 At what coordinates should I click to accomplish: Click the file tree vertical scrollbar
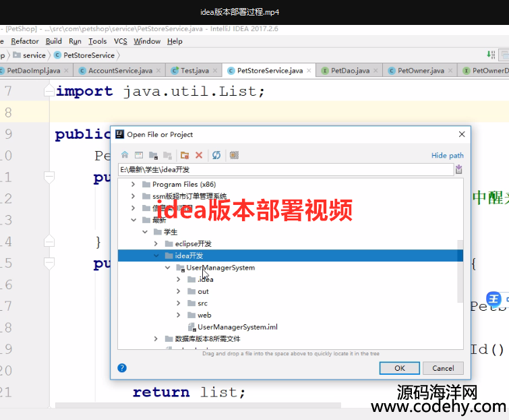[460, 270]
